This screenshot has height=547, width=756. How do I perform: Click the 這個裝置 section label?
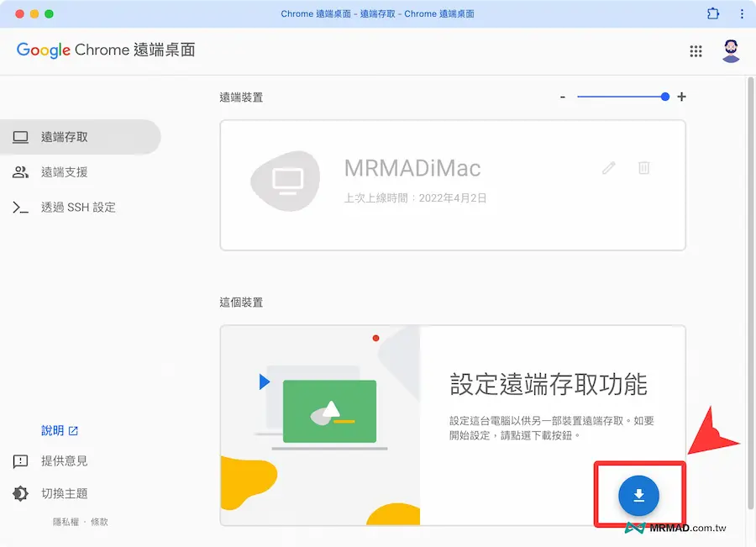[x=241, y=302]
